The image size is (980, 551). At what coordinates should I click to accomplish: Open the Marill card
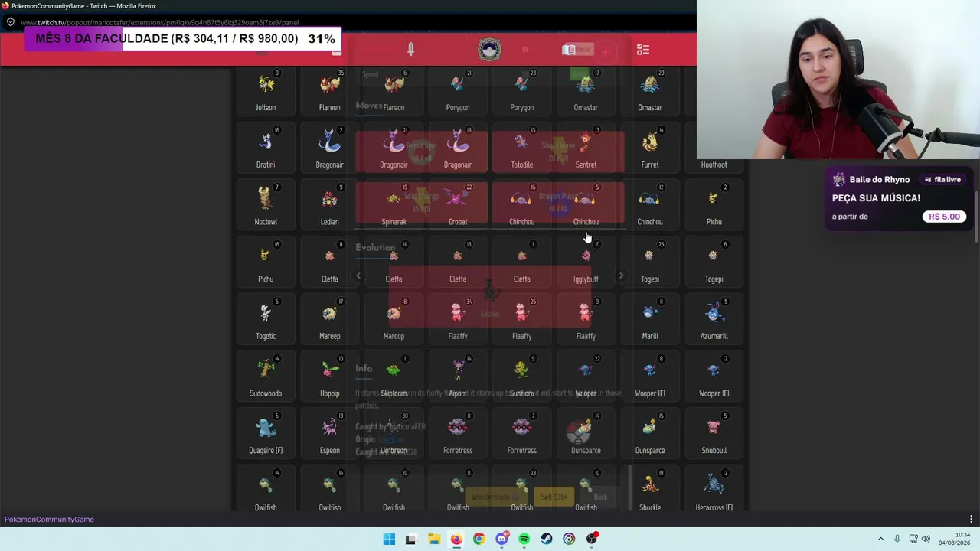(650, 320)
